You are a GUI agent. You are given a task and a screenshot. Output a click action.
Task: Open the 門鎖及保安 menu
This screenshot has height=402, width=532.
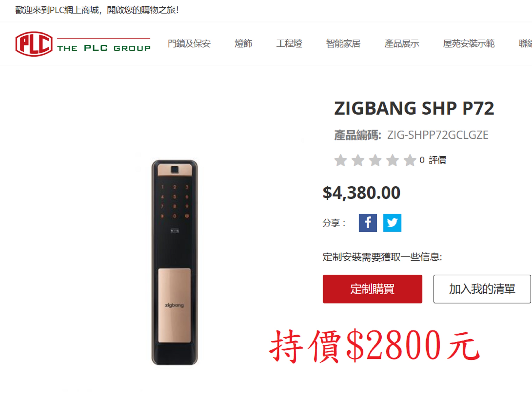(189, 44)
